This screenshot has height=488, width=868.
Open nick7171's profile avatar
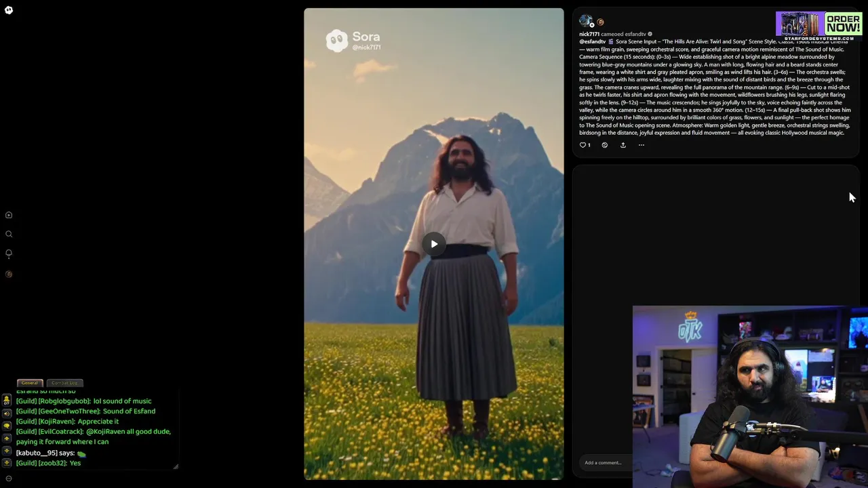tap(586, 21)
